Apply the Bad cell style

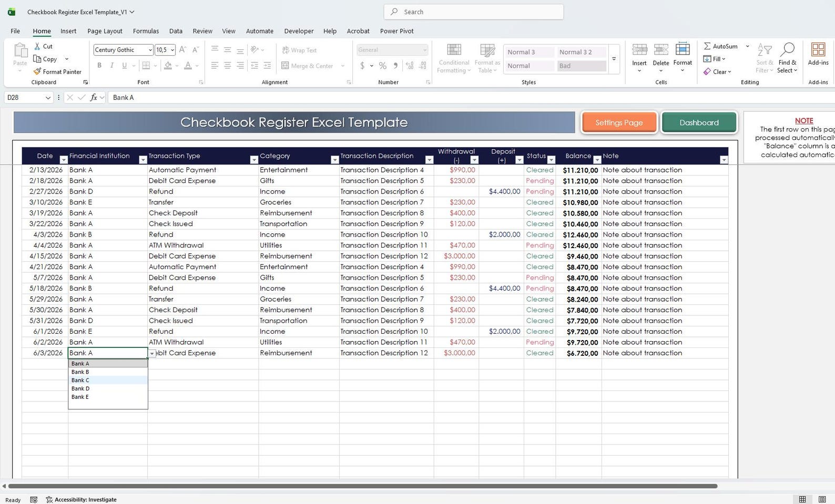(x=581, y=66)
